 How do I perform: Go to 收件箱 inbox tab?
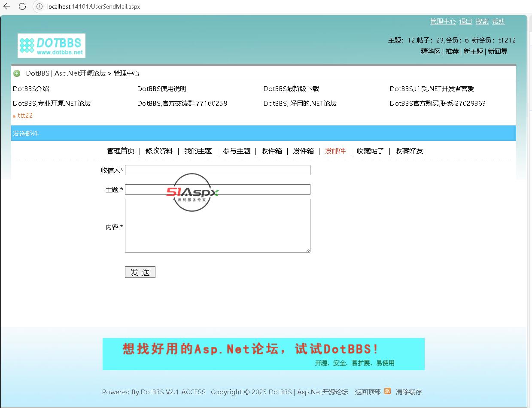pos(272,151)
